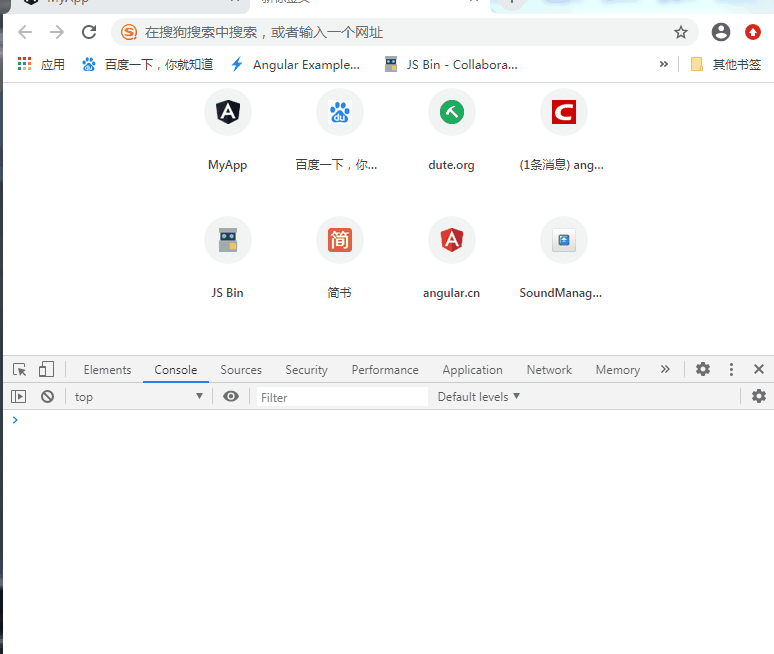Image resolution: width=774 pixels, height=654 pixels.
Task: Open the top JavaScript context dropdown
Action: (139, 397)
